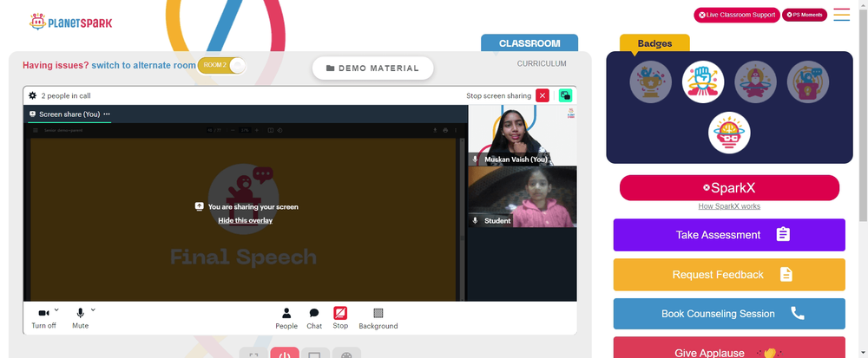Viewport: 868px width, 358px height.
Task: Click the red stop screen sharing X
Action: tap(542, 95)
